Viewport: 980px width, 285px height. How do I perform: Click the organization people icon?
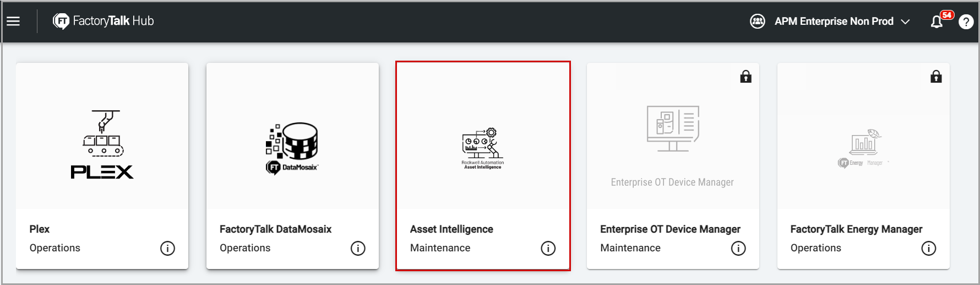click(x=758, y=21)
